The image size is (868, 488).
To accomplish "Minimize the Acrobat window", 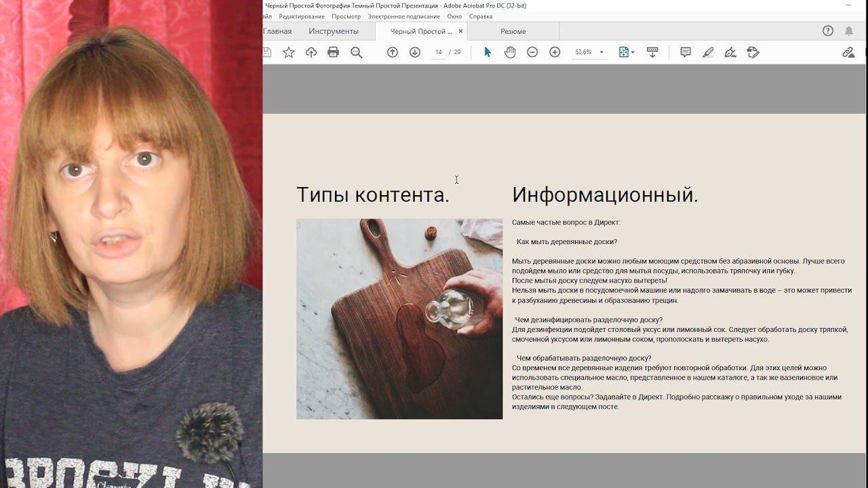I will (x=848, y=5).
